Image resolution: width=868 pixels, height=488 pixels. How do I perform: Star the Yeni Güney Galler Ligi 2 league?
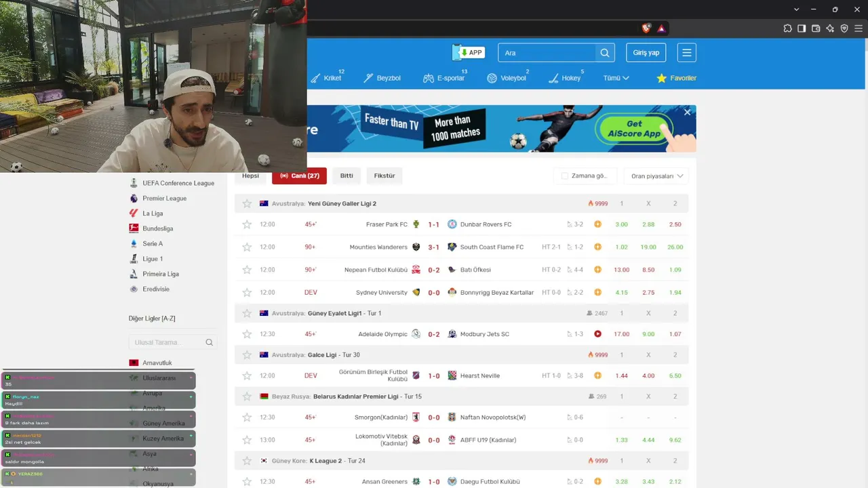point(247,203)
